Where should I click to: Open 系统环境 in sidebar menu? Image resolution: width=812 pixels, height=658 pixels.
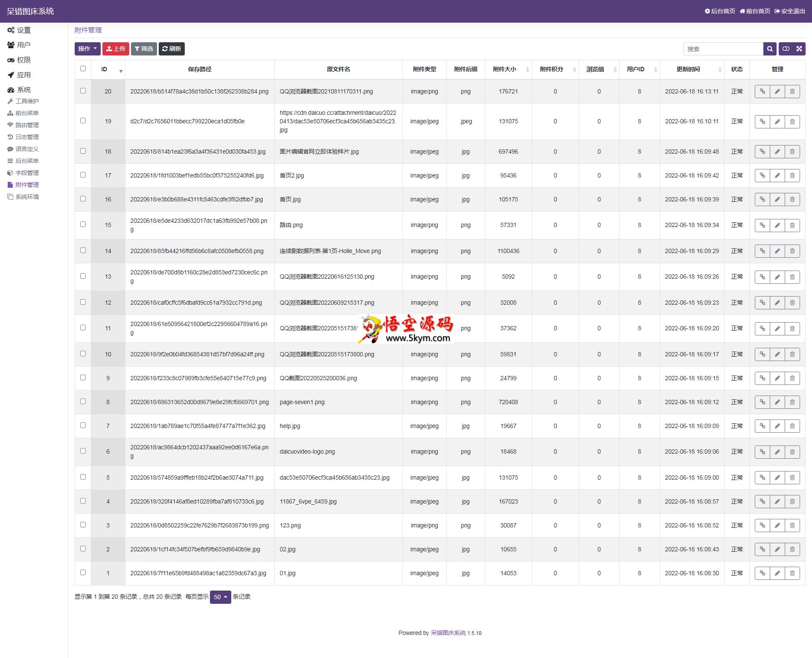click(23, 197)
